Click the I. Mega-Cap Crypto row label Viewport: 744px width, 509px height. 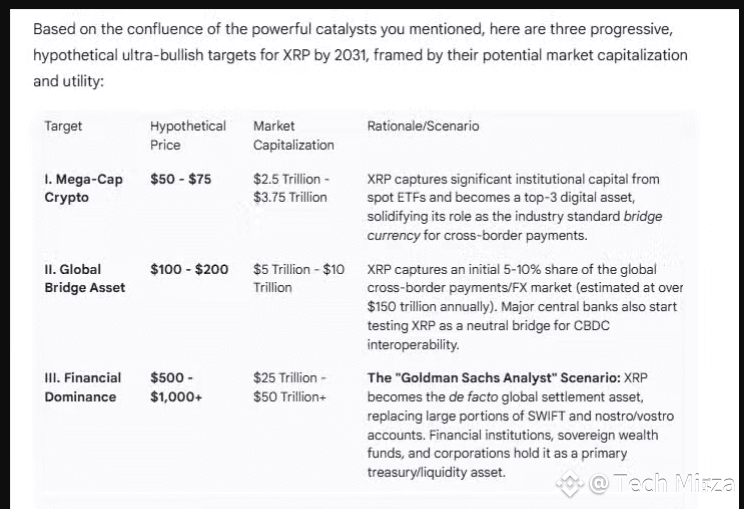pos(83,188)
